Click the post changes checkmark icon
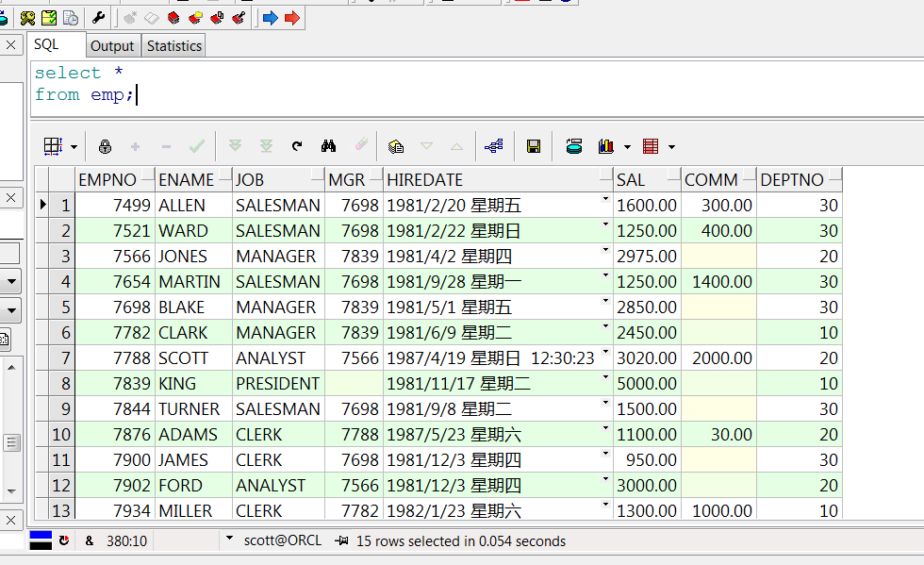924x565 pixels. [197, 145]
